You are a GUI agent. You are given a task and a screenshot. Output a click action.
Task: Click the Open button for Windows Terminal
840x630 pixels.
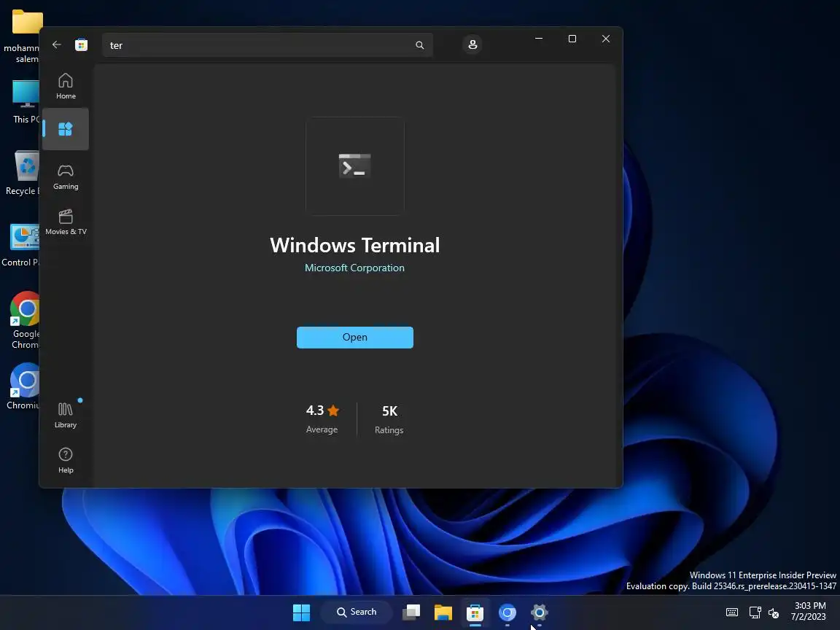(354, 338)
